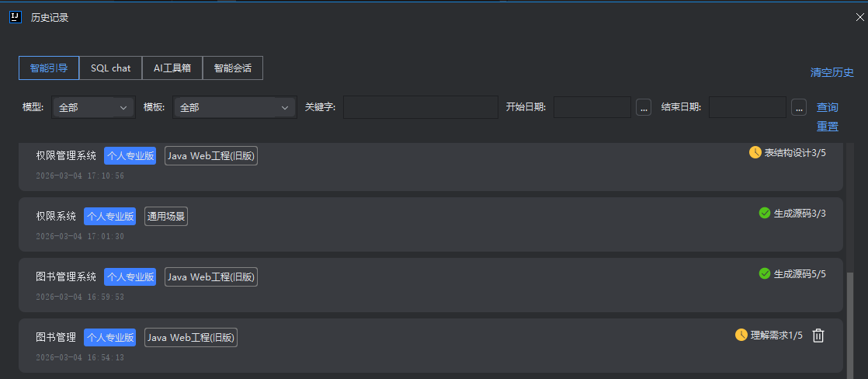Click the 重置 reset link

tap(827, 127)
